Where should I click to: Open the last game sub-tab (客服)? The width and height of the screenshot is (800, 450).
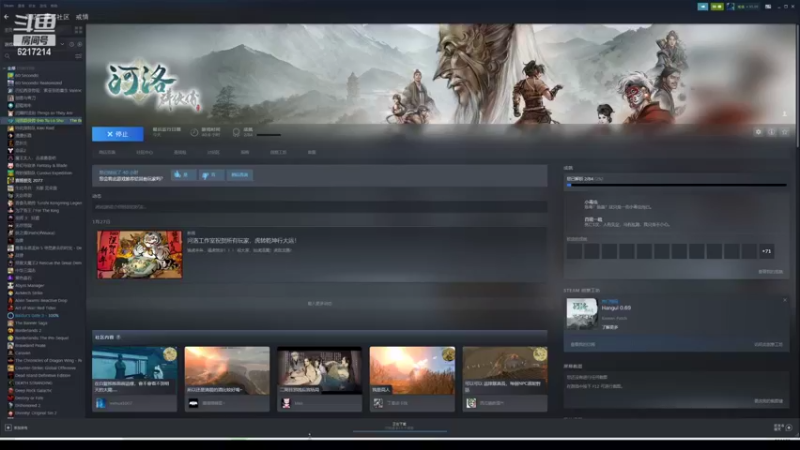pyautogui.click(x=312, y=153)
